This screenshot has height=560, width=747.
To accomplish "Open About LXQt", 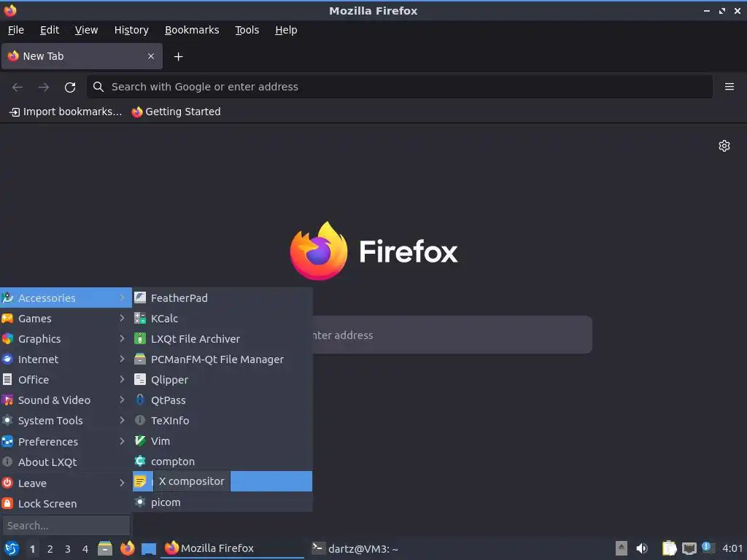I will coord(66,462).
